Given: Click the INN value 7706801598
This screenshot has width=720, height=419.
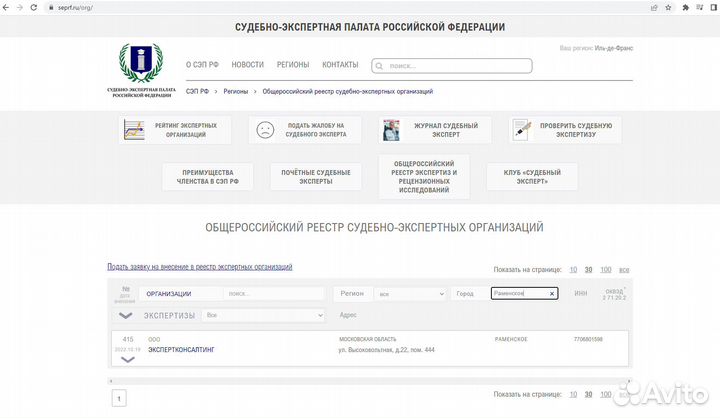Looking at the screenshot, I should (x=588, y=340).
